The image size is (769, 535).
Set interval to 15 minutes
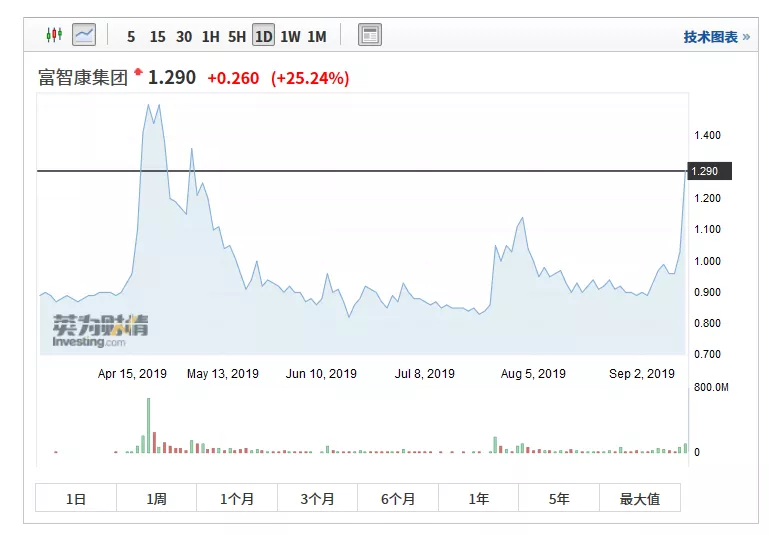[157, 37]
